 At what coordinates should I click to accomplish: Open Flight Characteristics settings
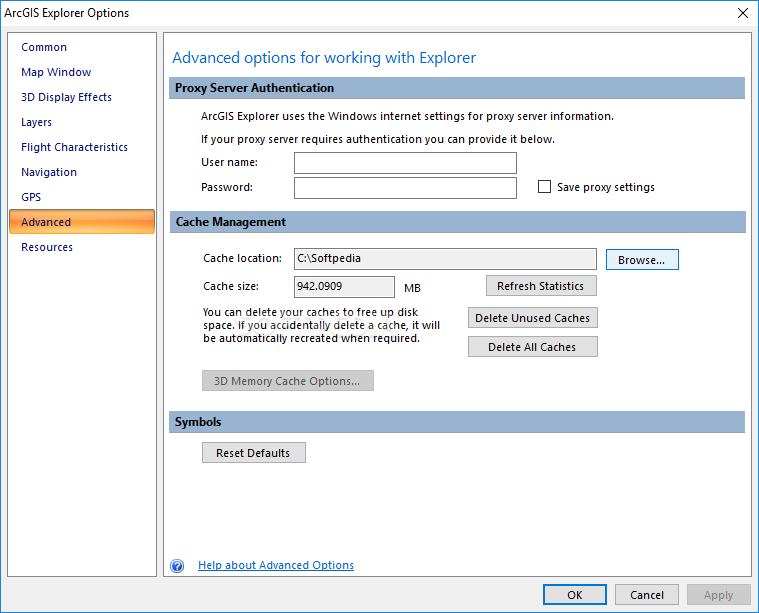tap(75, 147)
